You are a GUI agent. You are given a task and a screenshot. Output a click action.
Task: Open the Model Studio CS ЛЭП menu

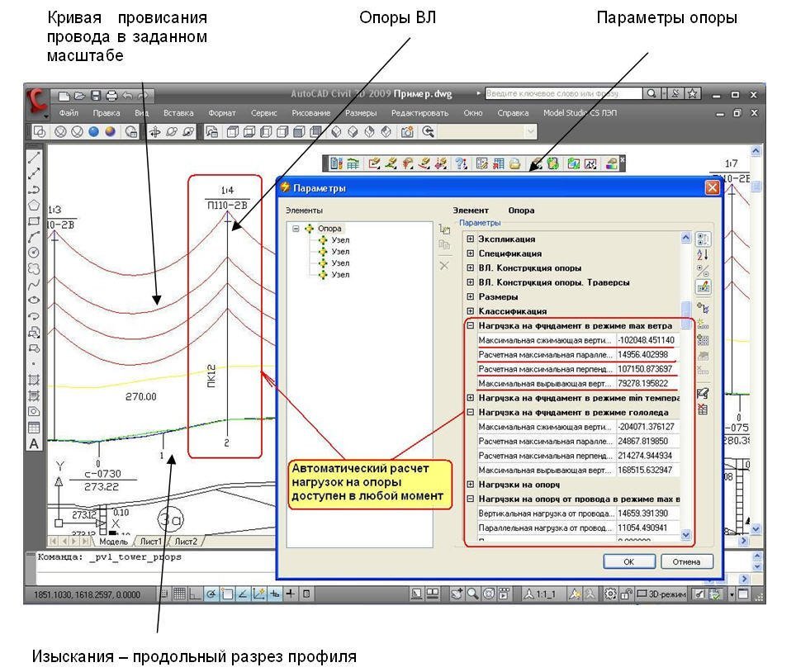(580, 113)
